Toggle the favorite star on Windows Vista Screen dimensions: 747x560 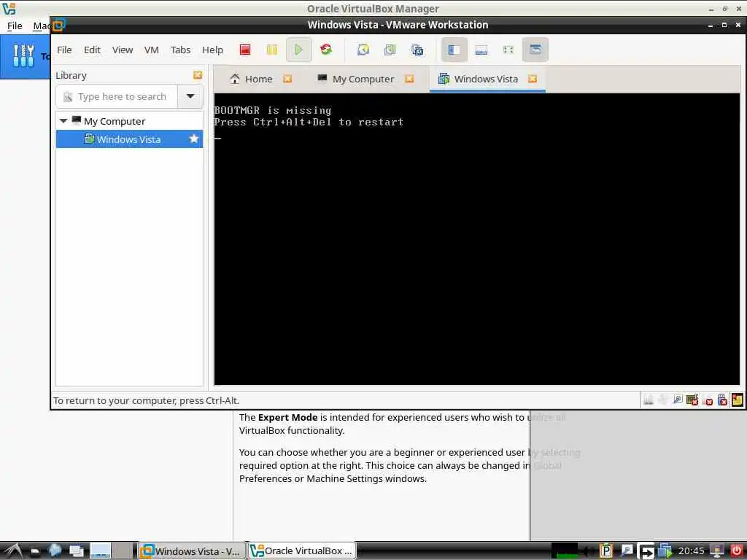(x=193, y=139)
